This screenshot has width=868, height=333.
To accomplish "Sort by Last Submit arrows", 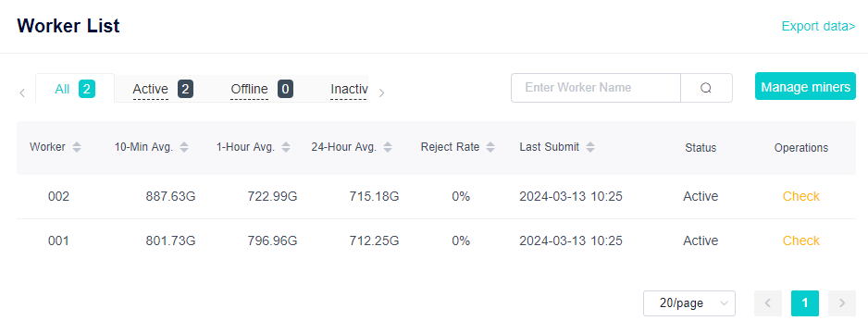I will pos(590,147).
